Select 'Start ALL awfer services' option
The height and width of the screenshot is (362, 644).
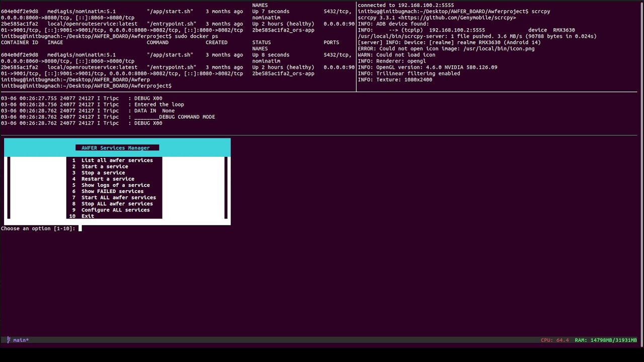114,198
